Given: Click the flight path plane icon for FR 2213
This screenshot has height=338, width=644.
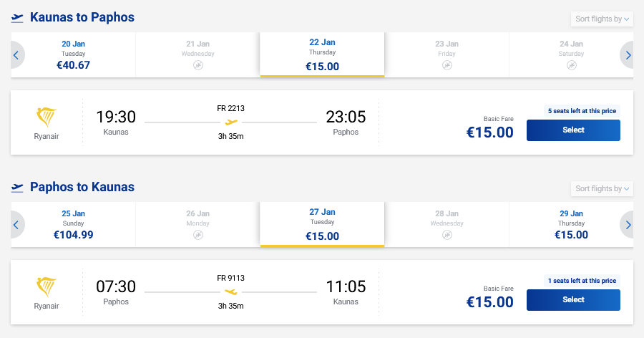Looking at the screenshot, I should pyautogui.click(x=231, y=122).
